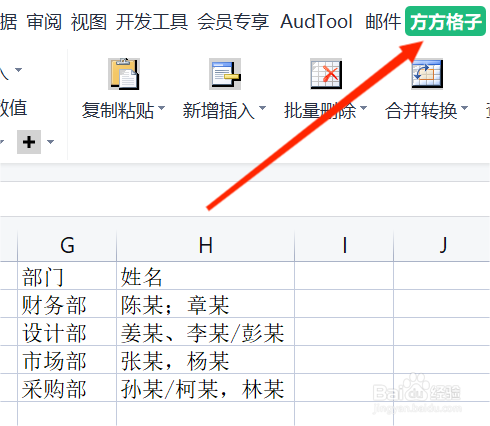Image resolution: width=490 pixels, height=426 pixels.
Task: Select cell containing 孙某/柯某，林某
Action: point(205,388)
